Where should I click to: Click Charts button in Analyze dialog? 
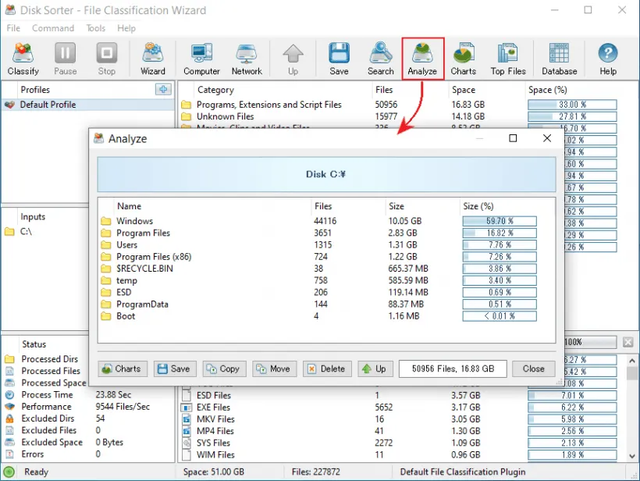point(122,369)
